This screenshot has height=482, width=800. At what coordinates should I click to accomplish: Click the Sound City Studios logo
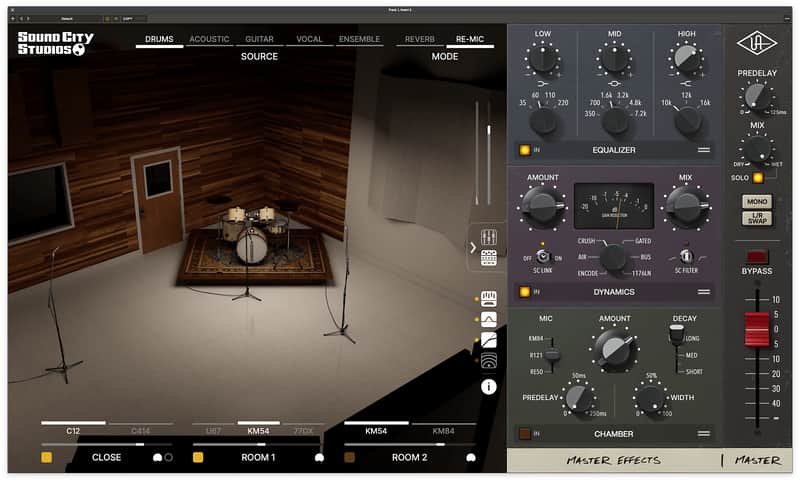(55, 43)
